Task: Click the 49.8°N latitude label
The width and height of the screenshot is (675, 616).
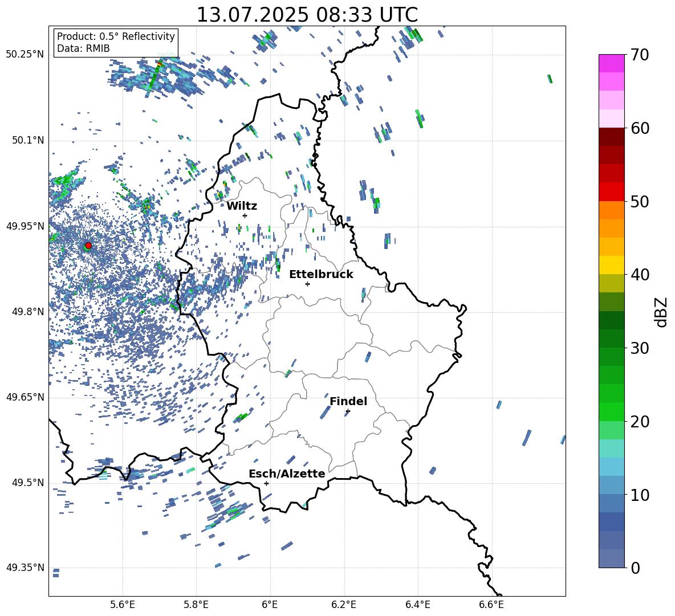Action: click(28, 311)
